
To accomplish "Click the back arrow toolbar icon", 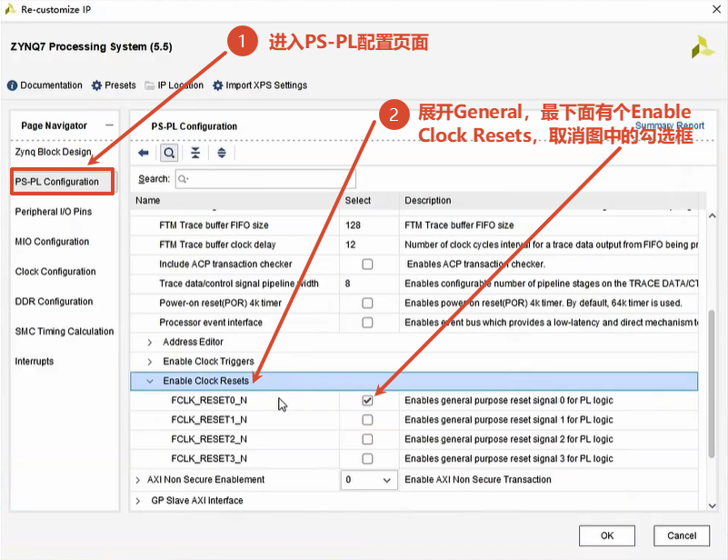I will [x=144, y=153].
